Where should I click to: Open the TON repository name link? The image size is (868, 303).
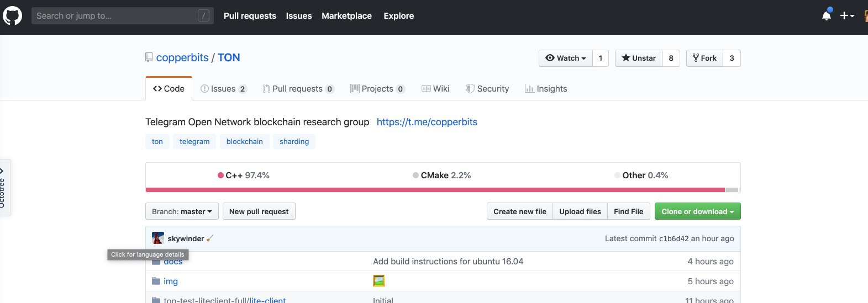point(229,57)
